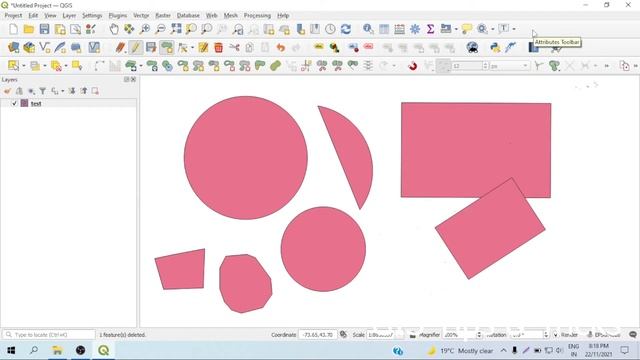Click the snapping tolerance value field
This screenshot has height=360, width=640.
click(470, 66)
